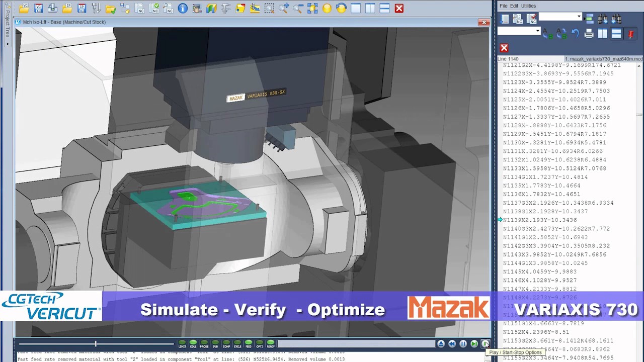
Task: Click the blue Undo arrow icon
Action: coord(576,33)
